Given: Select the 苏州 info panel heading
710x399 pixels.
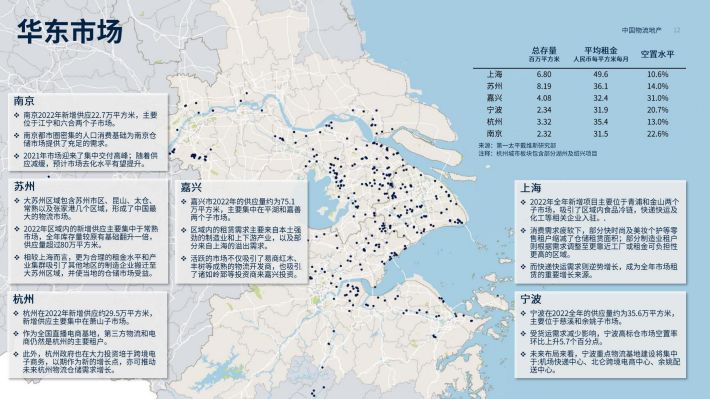Looking at the screenshot, I should click(24, 187).
